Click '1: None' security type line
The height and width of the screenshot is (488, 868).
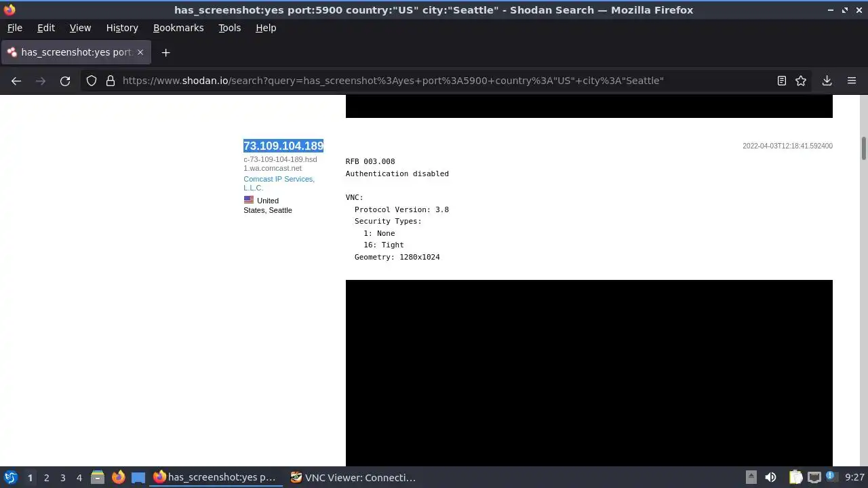[x=379, y=233]
